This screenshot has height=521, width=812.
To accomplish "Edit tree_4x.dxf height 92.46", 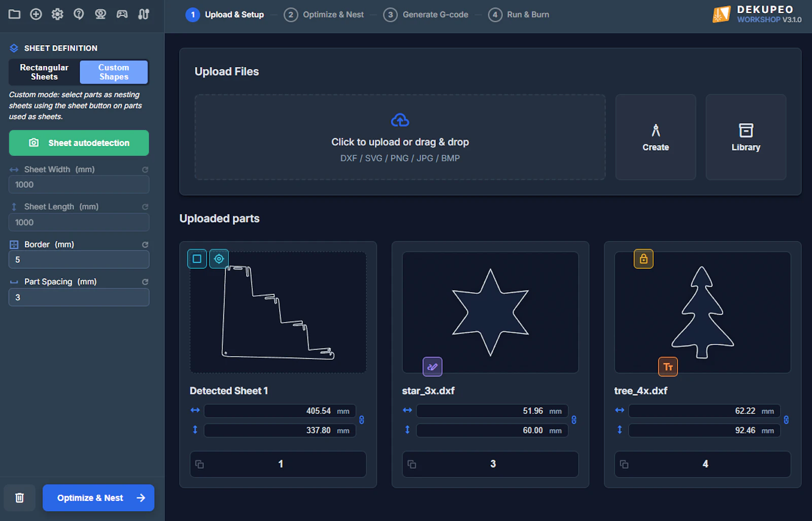I will pyautogui.click(x=704, y=430).
